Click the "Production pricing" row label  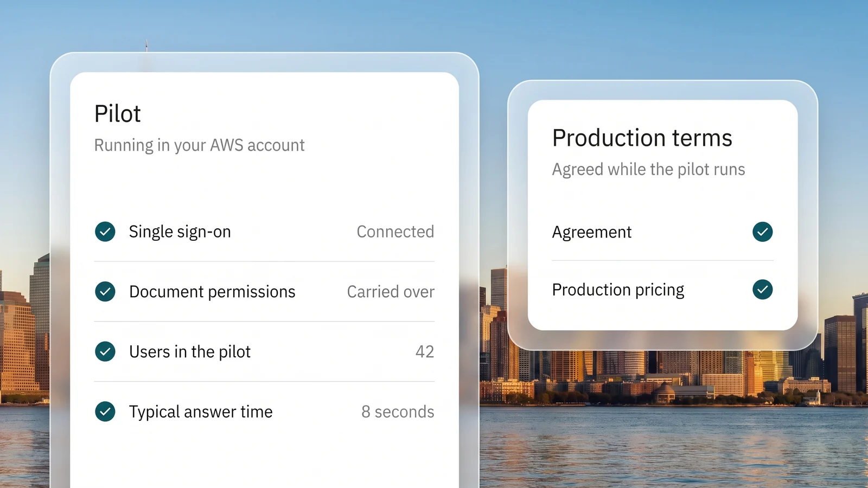(x=618, y=290)
